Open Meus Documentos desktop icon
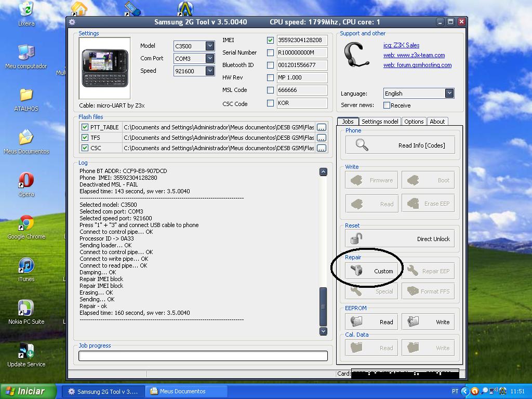This screenshot has width=532, height=399. click(x=26, y=142)
